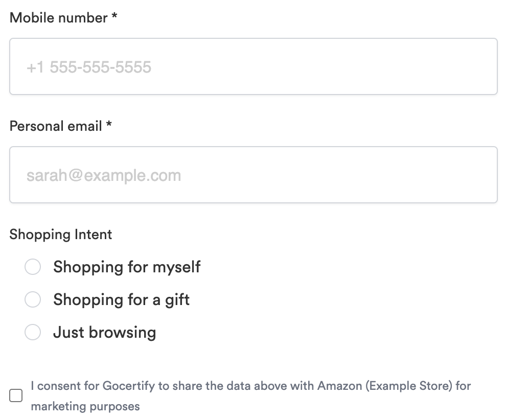Click the 'Personal email' field label
This screenshot has width=506, height=420.
[x=56, y=126]
